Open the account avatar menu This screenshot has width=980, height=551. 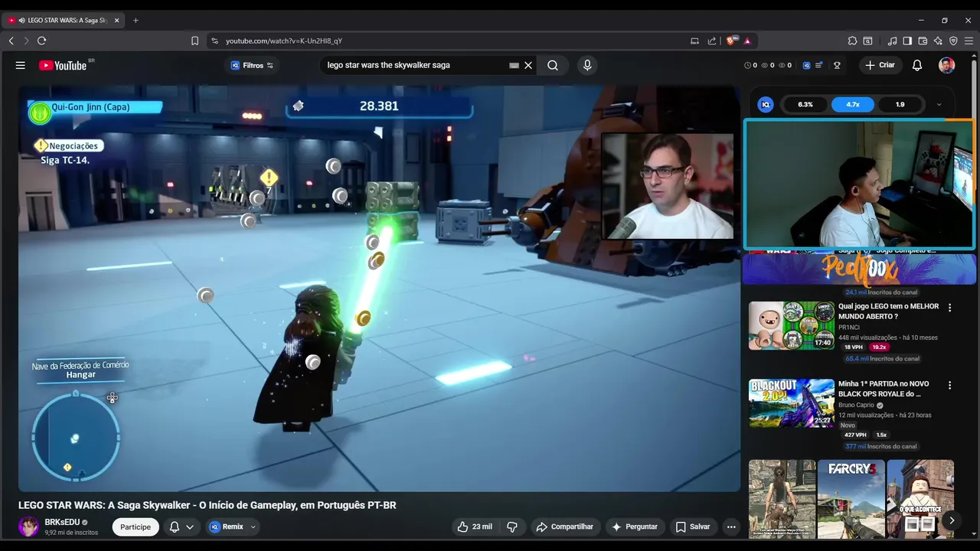point(947,65)
